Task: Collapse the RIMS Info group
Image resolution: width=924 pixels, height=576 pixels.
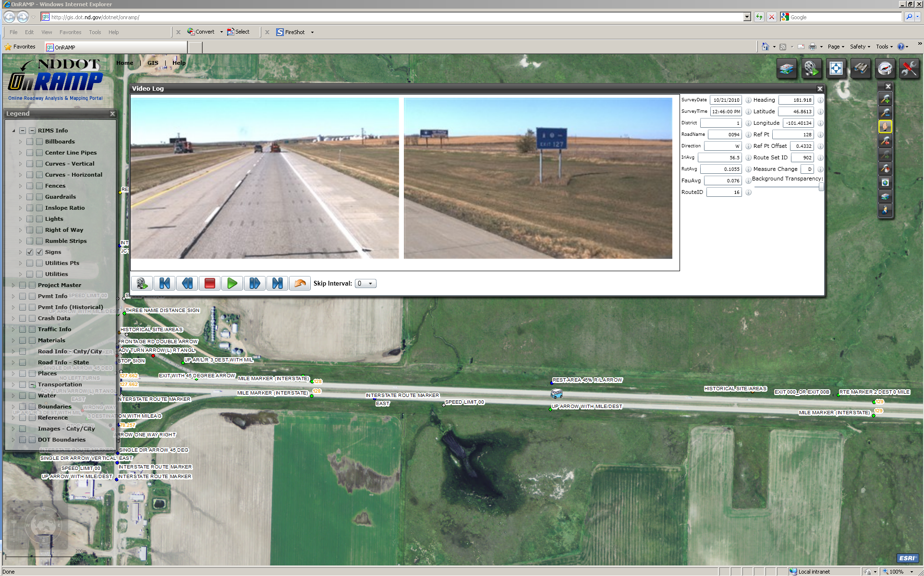Action: (13, 130)
